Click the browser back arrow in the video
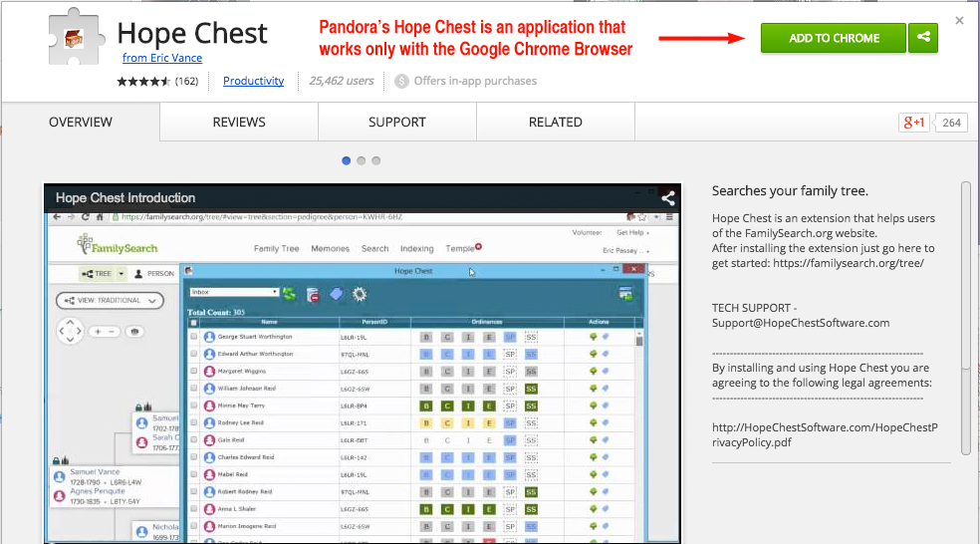The height and width of the screenshot is (544, 980). (57, 217)
